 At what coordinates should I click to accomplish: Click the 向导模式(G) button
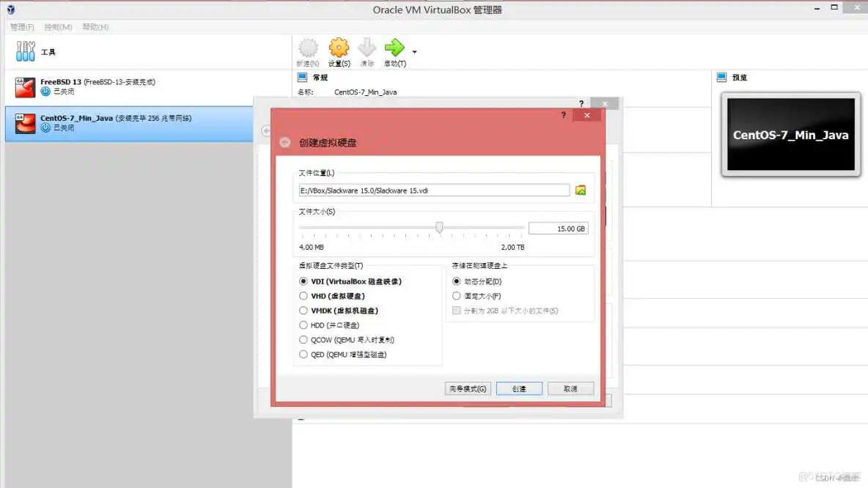point(468,388)
